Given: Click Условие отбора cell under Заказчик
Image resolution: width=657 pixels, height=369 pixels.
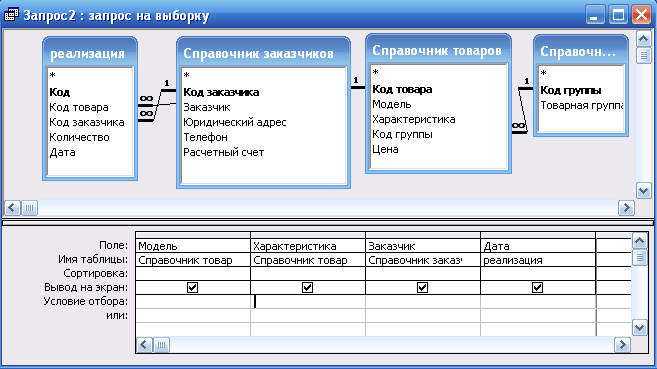Looking at the screenshot, I should tap(423, 302).
